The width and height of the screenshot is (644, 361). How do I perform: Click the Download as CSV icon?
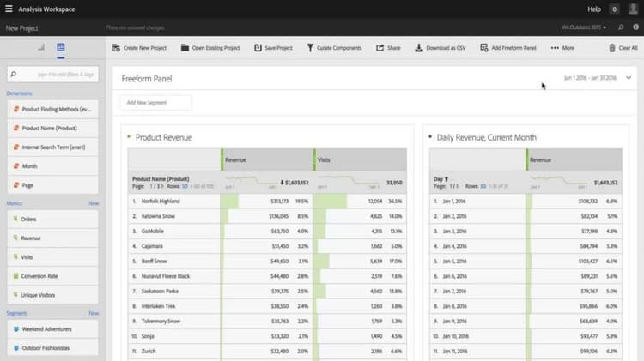pos(418,48)
